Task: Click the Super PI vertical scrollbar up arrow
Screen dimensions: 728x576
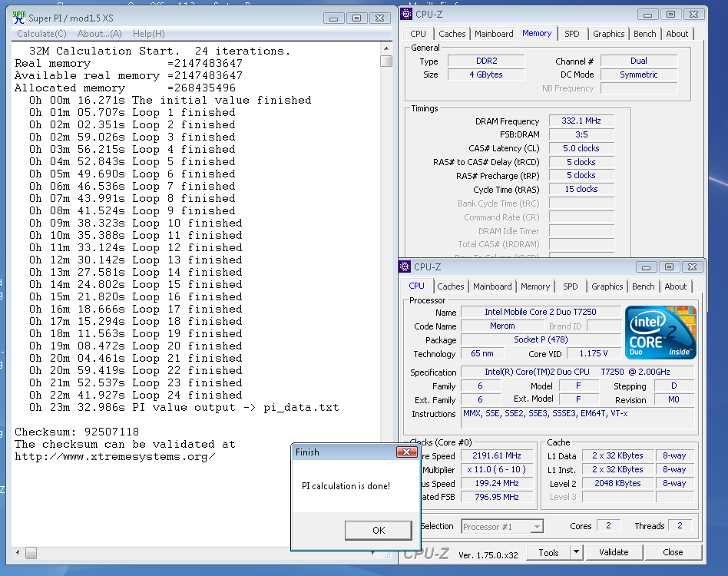Action: (386, 48)
